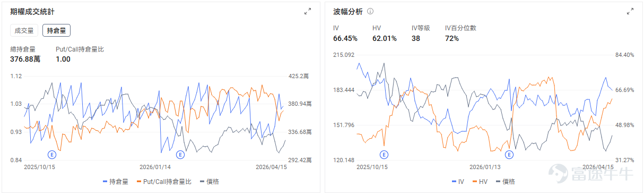Click the E earnings marker near 2026/01/13 in 波幅分析 chart
This screenshot has height=193, width=644.
pos(510,155)
